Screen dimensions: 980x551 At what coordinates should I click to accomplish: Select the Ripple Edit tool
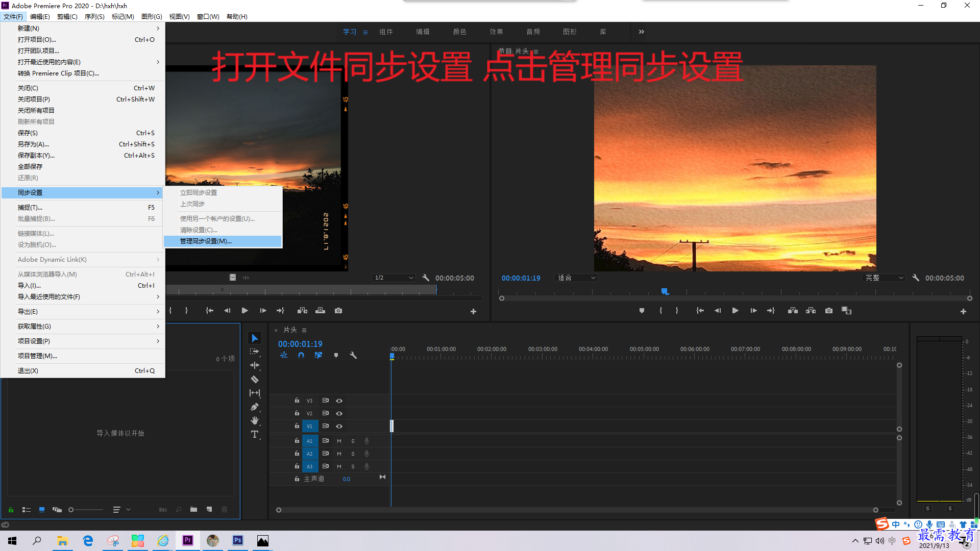pos(255,365)
